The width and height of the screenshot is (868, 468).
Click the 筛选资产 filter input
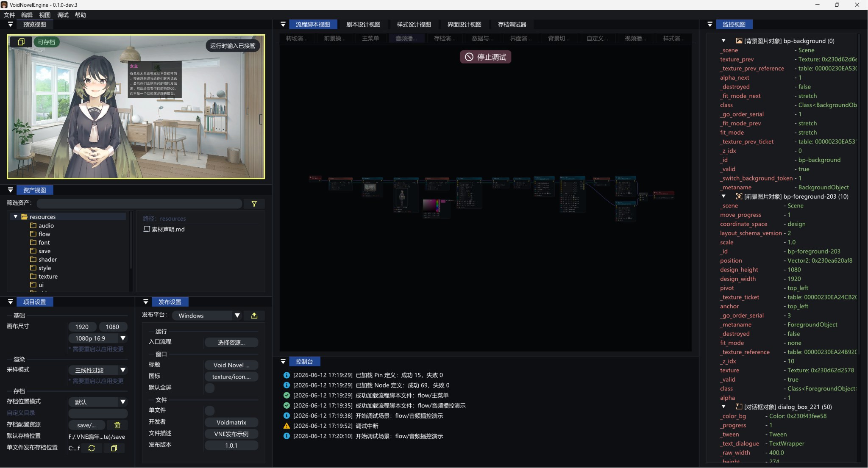pyautogui.click(x=139, y=204)
